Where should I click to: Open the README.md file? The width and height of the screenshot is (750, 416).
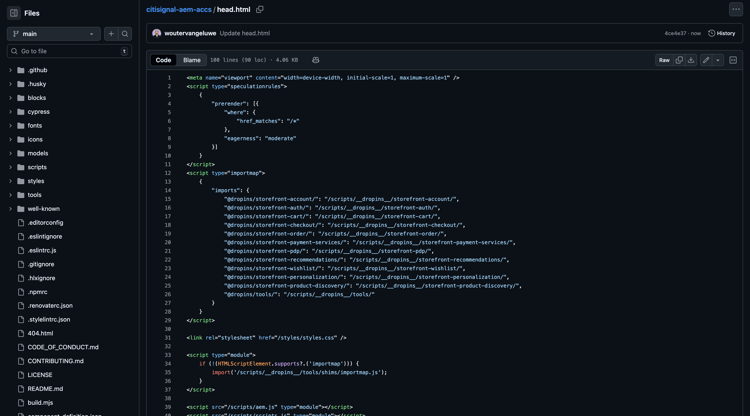[45, 389]
